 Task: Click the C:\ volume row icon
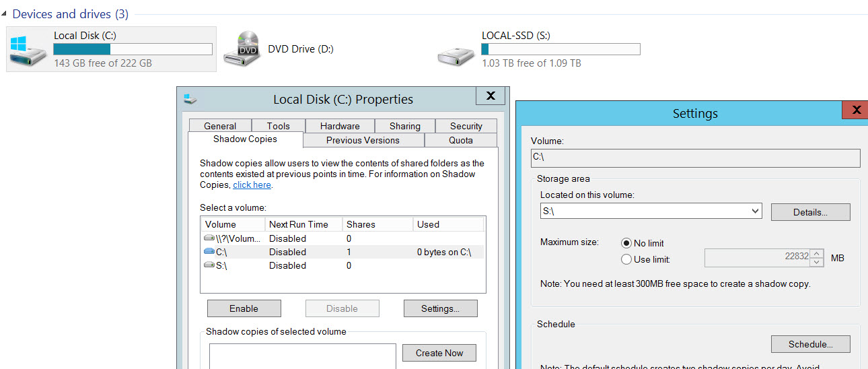[209, 252]
